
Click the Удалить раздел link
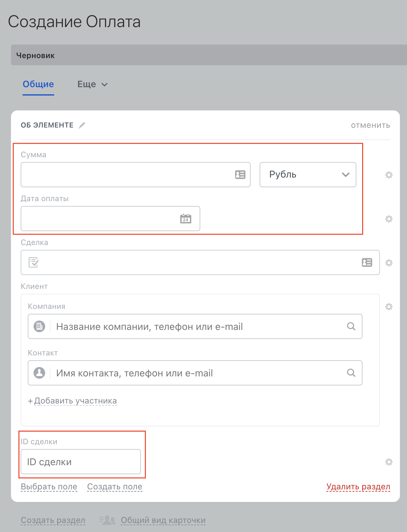coord(358,487)
